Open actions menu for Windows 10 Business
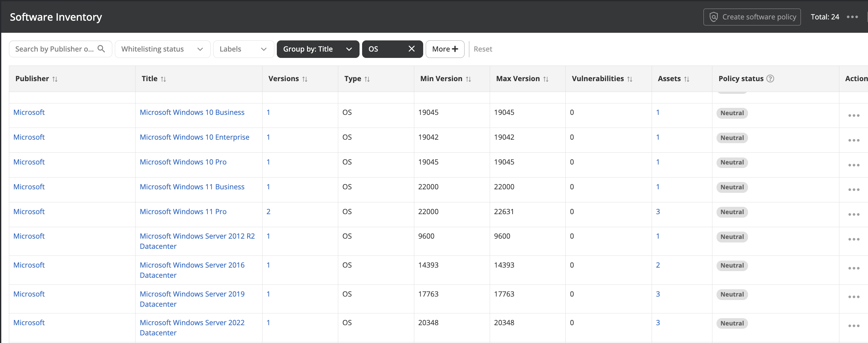868x343 pixels. (853, 115)
